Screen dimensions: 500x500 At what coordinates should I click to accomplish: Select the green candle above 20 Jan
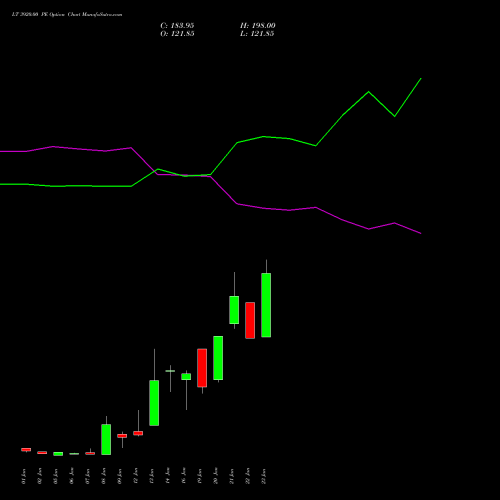[x=218, y=358]
